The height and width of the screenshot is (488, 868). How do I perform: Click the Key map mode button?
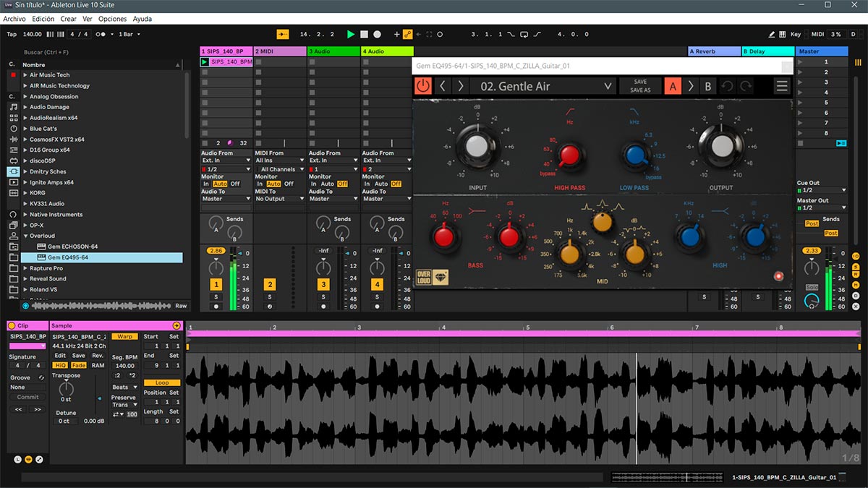point(796,34)
